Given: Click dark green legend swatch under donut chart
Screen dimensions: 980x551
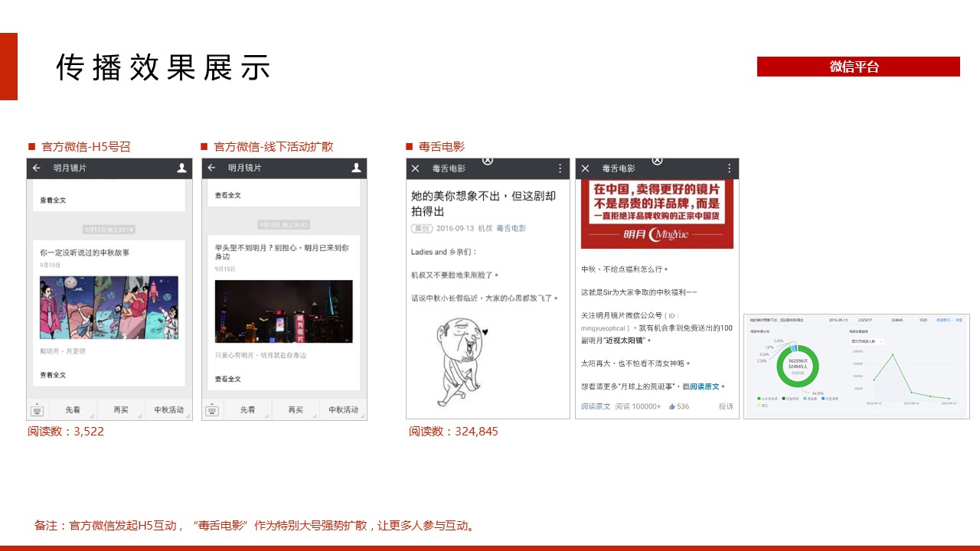Looking at the screenshot, I should click(783, 399).
